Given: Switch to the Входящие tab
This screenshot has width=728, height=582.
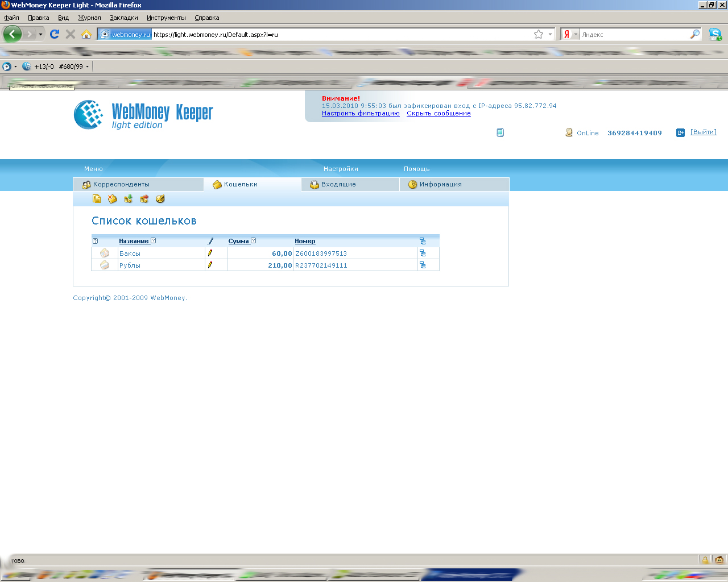Looking at the screenshot, I should coord(350,184).
